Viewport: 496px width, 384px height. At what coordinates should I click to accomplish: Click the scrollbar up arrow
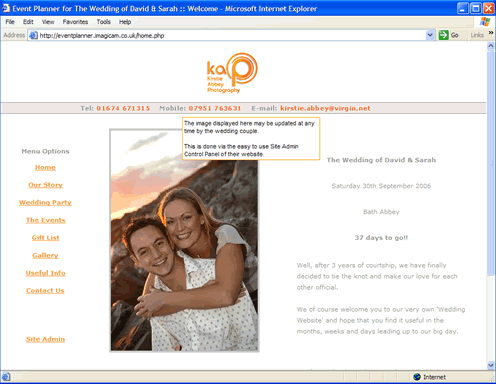(491, 47)
